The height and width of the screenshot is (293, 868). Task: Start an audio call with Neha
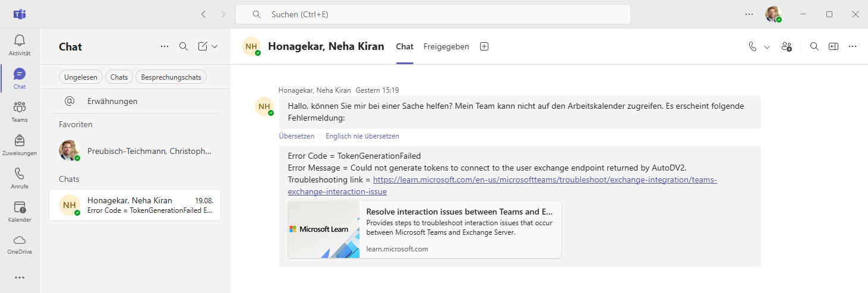point(753,46)
